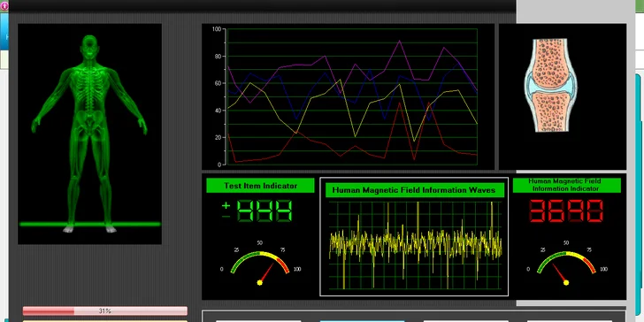The width and height of the screenshot is (644, 322).
Task: Click the green 444 digital display
Action: 264,211
